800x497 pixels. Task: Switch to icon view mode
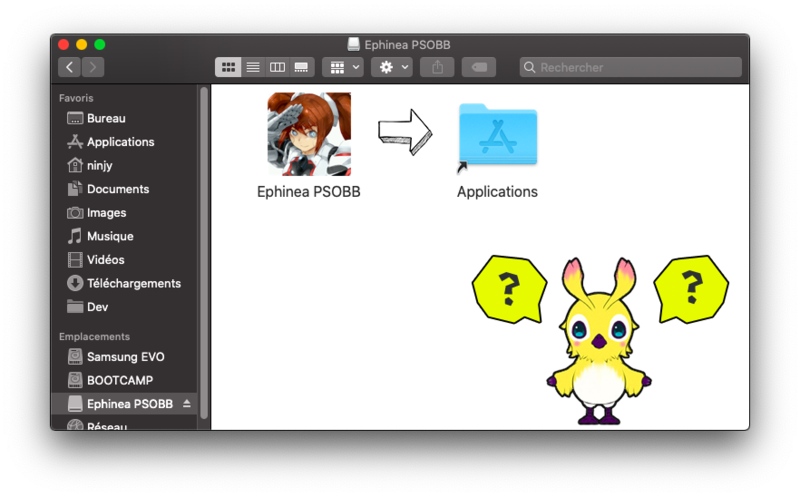tap(228, 67)
